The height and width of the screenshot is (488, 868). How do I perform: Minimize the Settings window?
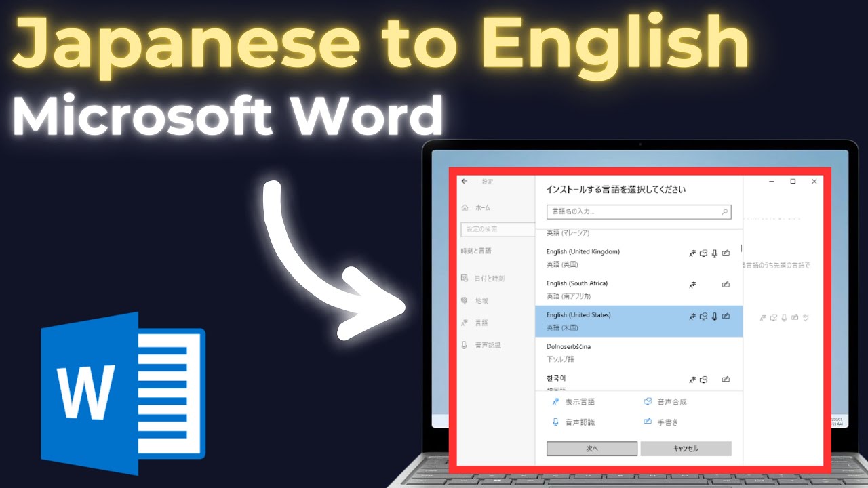[x=772, y=182]
